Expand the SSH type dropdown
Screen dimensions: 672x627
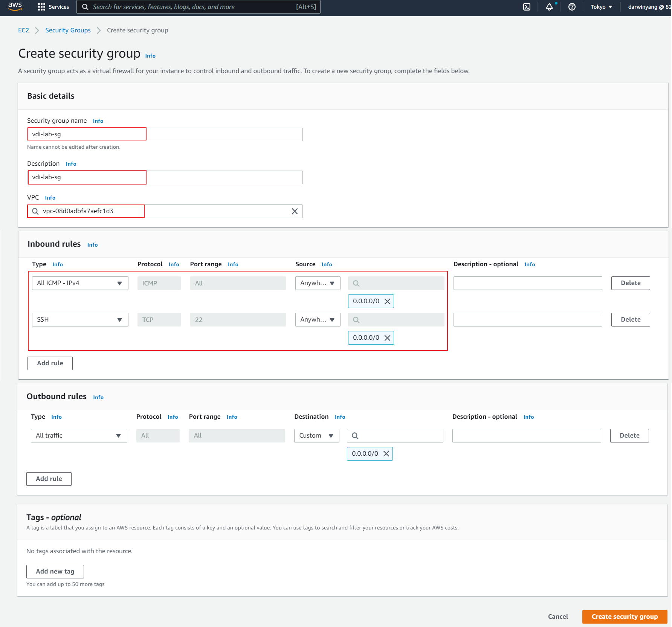point(80,320)
